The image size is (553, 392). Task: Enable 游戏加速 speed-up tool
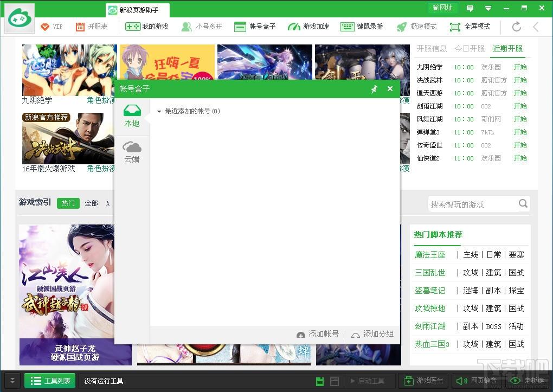coord(308,27)
